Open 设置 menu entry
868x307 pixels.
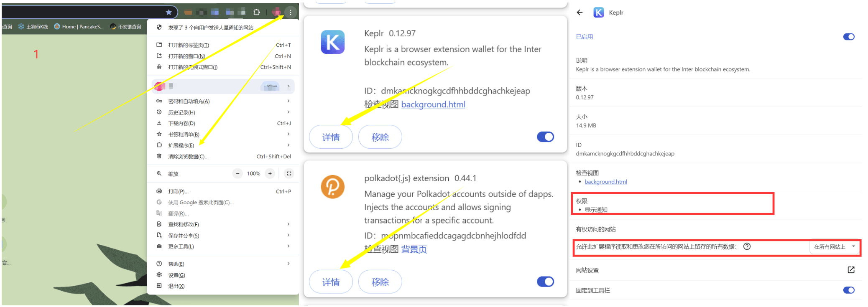223,275
